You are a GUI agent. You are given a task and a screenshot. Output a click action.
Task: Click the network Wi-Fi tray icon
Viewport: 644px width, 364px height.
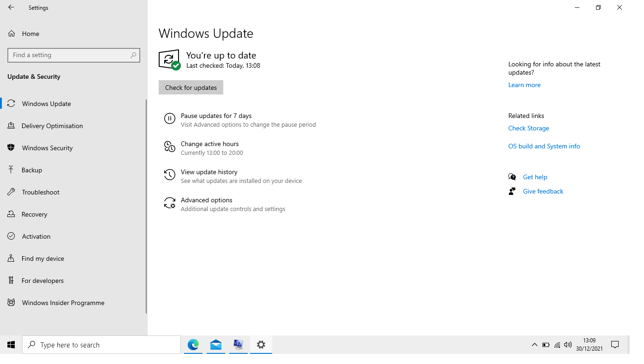pyautogui.click(x=557, y=345)
